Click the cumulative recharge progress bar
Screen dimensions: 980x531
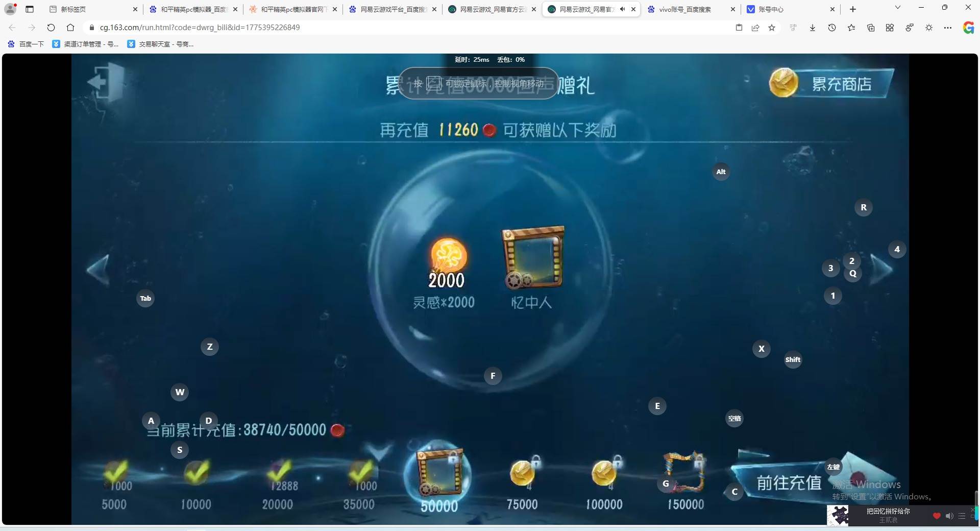(240, 429)
